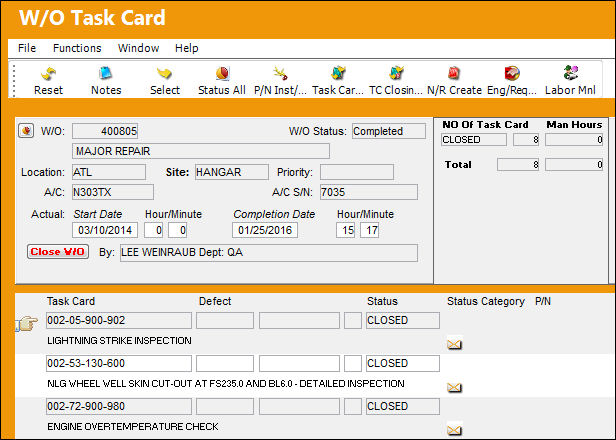Click the completion minute field showing 17
Image resolution: width=616 pixels, height=440 pixels.
pyautogui.click(x=369, y=230)
